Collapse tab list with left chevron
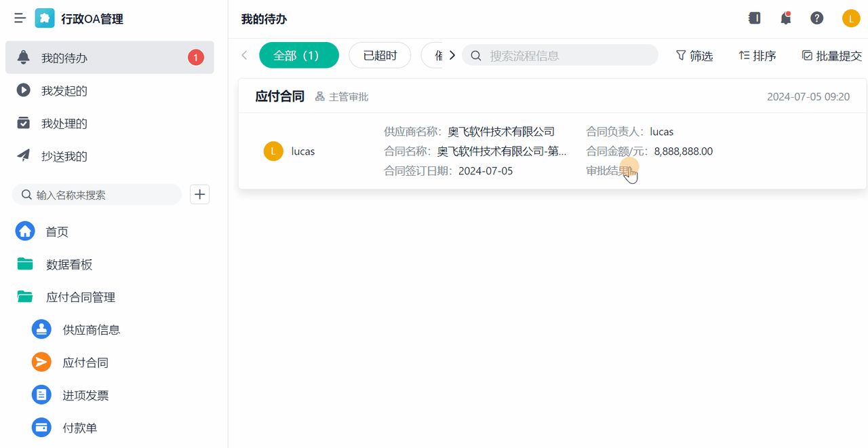Screen dimensions: 868x448 point(243,55)
